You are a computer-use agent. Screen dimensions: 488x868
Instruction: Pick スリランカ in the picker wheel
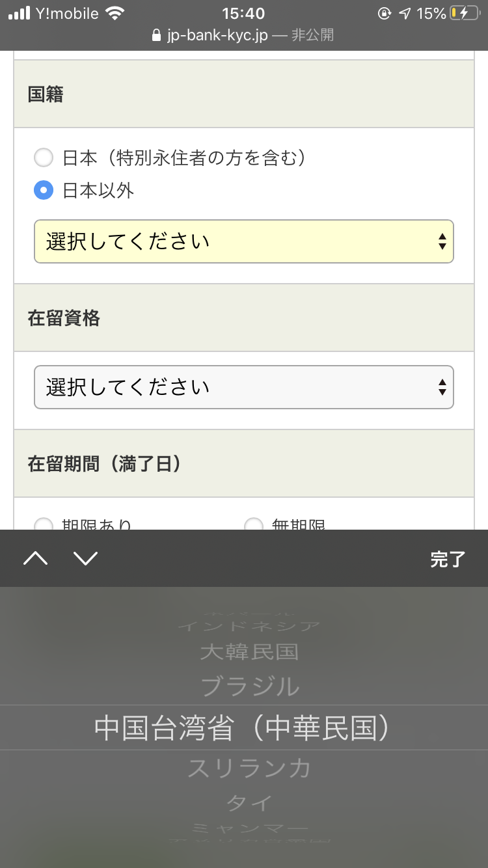click(x=250, y=768)
